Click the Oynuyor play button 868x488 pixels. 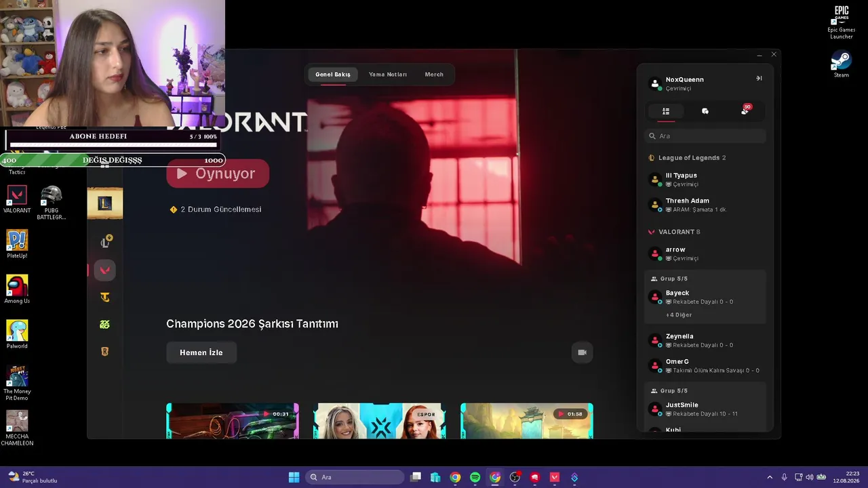pyautogui.click(x=218, y=174)
